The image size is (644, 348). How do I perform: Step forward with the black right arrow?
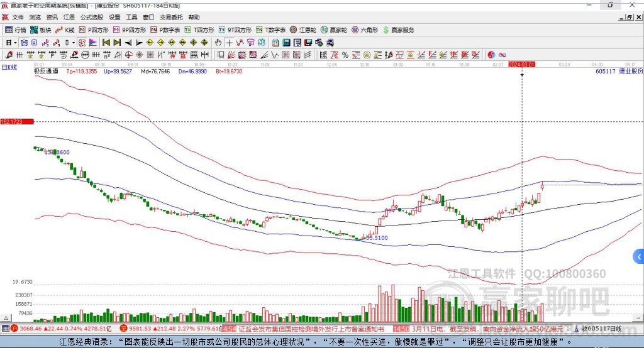(139, 43)
